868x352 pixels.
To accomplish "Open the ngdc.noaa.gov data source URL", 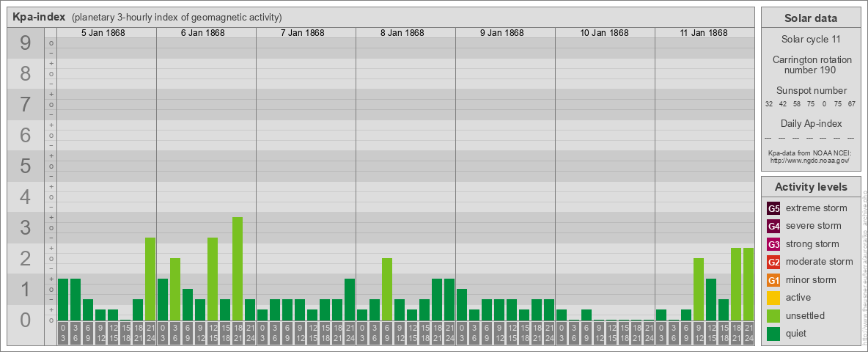I will [809, 160].
